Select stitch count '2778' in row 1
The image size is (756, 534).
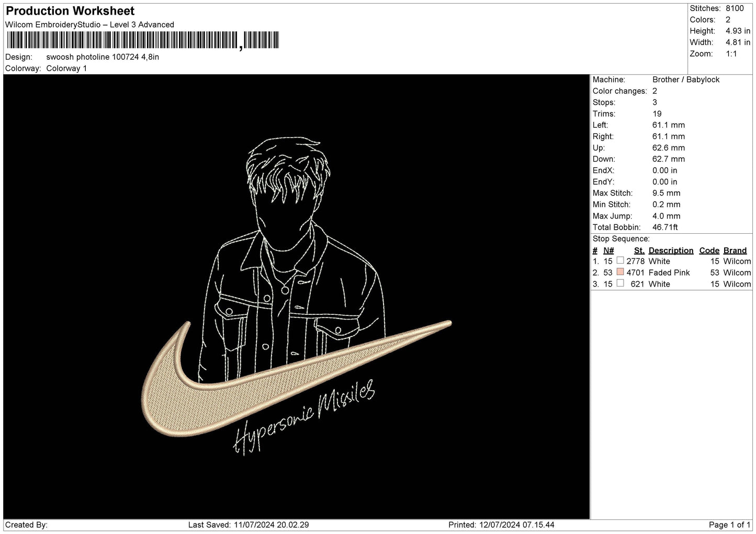point(636,262)
